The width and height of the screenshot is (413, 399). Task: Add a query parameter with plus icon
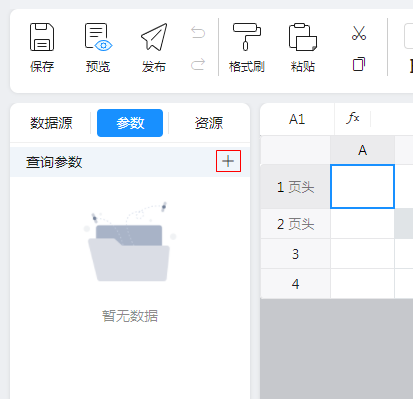point(228,161)
